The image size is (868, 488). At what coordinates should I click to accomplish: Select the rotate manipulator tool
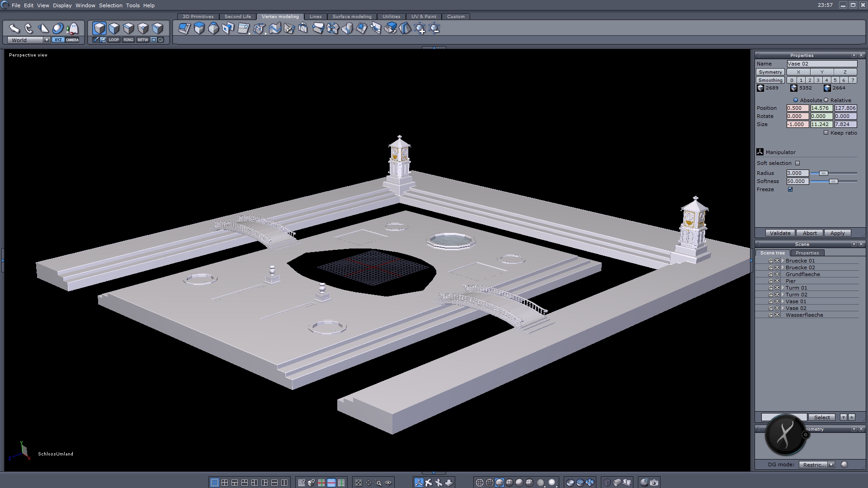[28, 28]
